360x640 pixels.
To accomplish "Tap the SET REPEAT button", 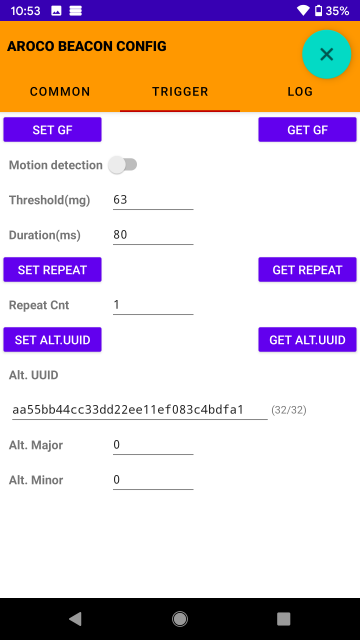I will 53,270.
